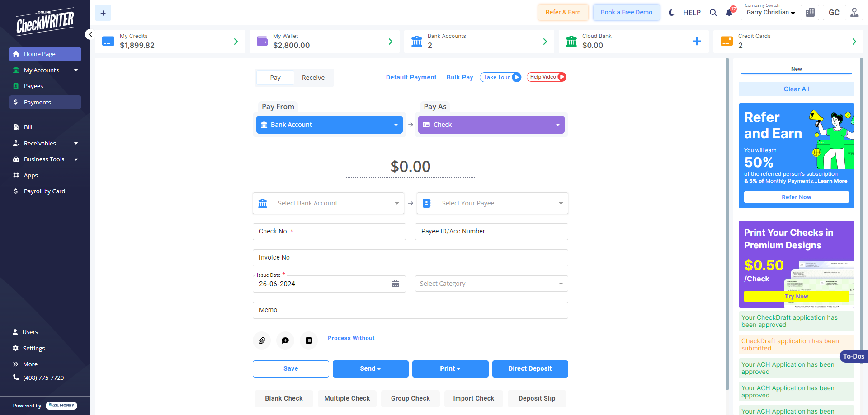868x415 pixels.
Task: Toggle dark mode moon icon
Action: (x=671, y=13)
